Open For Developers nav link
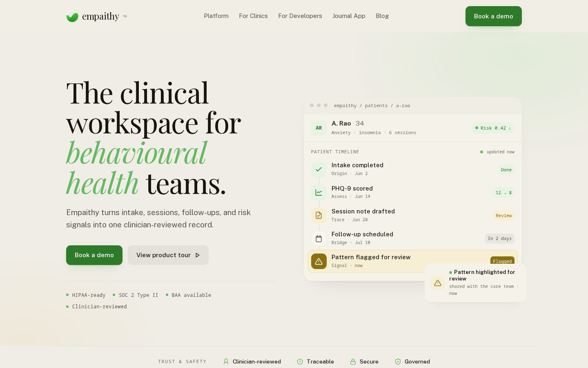588x368 pixels. click(300, 16)
